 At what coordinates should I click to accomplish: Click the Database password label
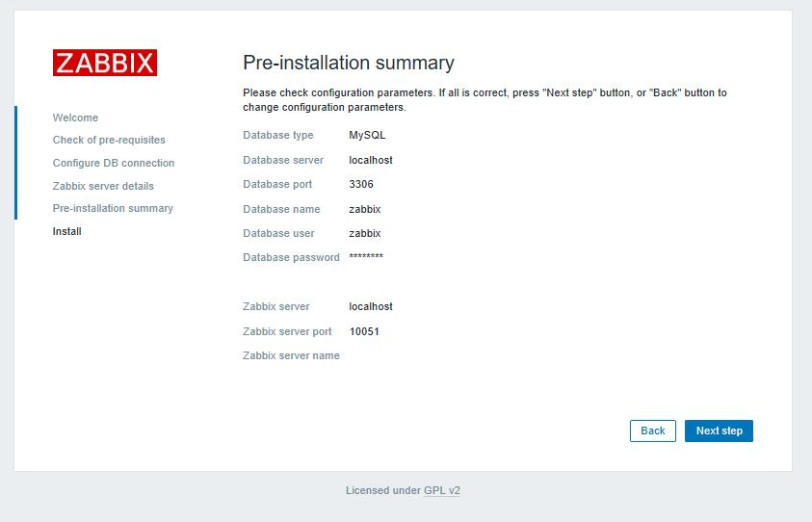[x=291, y=257]
